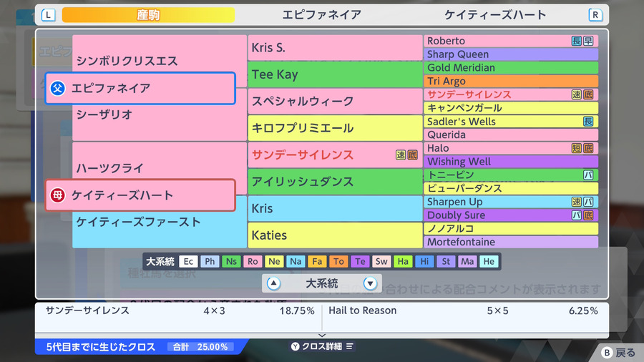
Task: Select the キロフプリミエール pedigree cell
Action: (335, 128)
